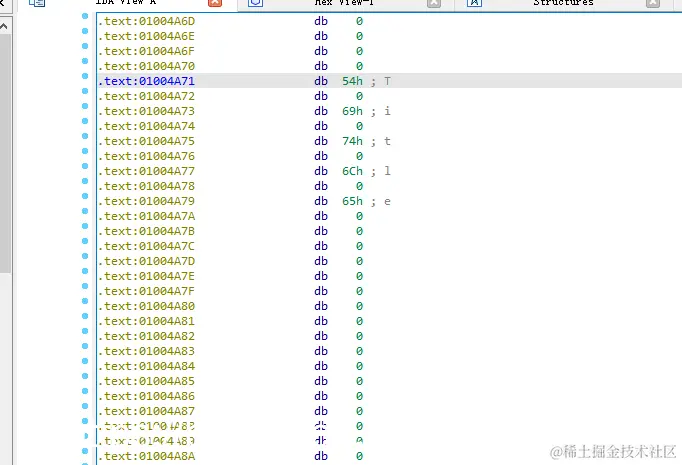Click the byte value 65h
The width and height of the screenshot is (682, 465).
coord(352,201)
